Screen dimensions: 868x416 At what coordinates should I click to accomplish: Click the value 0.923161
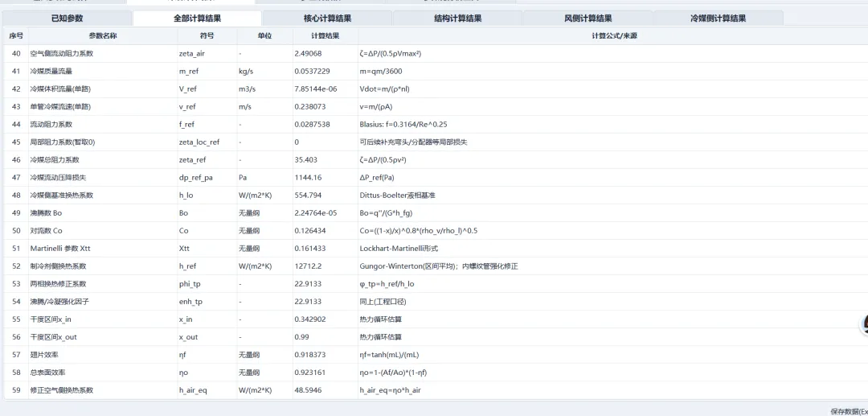pos(310,373)
